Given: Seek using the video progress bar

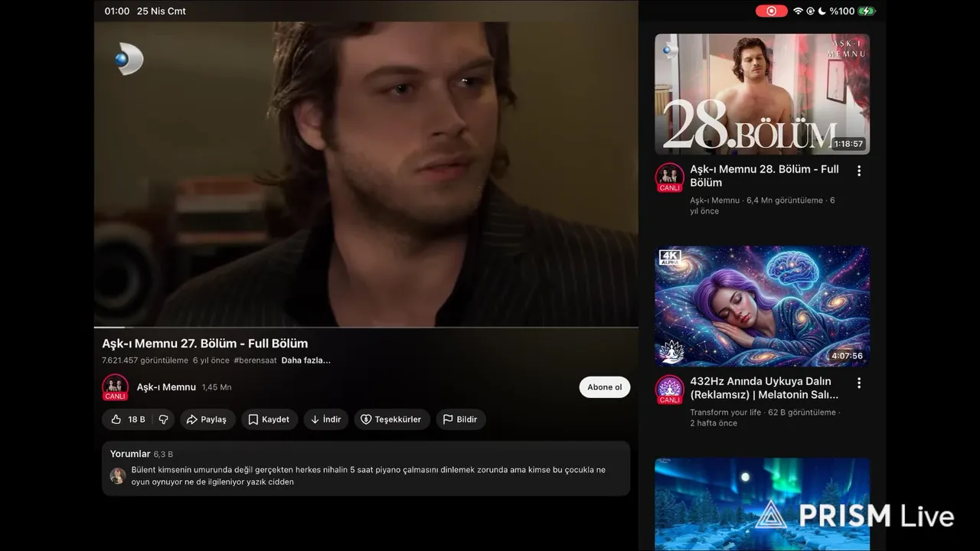Looking at the screenshot, I should coord(366,328).
